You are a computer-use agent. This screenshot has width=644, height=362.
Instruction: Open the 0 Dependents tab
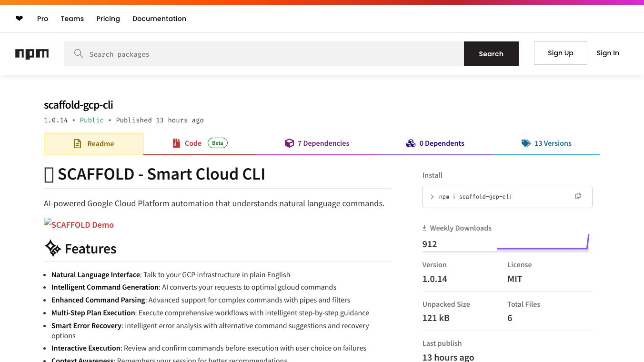(x=435, y=143)
